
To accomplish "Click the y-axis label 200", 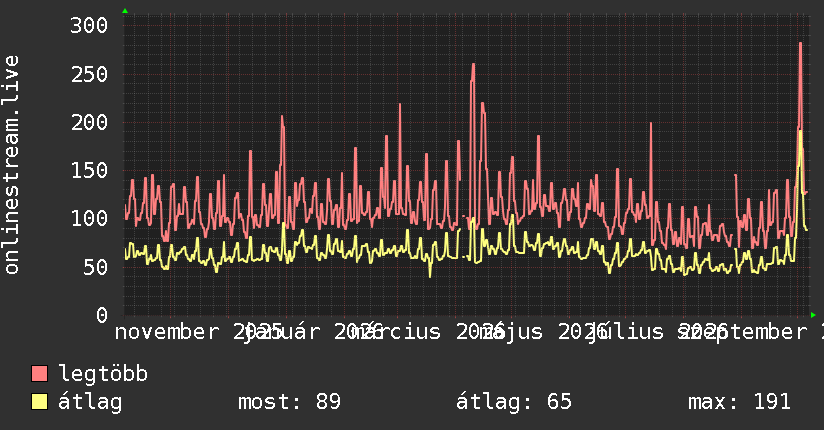I will [x=89, y=122].
